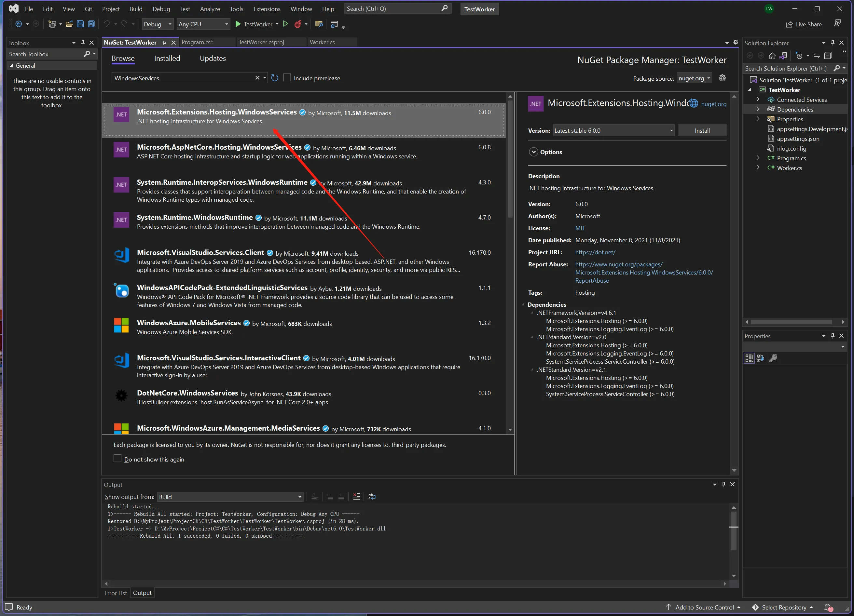The width and height of the screenshot is (854, 616).
Task: Switch between solutions and folder views icon
Action: coord(784,56)
